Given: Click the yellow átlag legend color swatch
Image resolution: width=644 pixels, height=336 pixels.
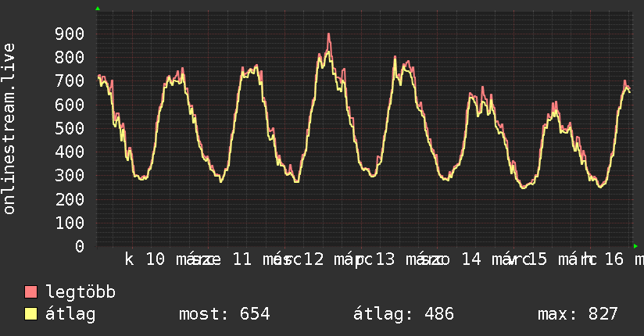Looking at the screenshot, I should [x=30, y=313].
